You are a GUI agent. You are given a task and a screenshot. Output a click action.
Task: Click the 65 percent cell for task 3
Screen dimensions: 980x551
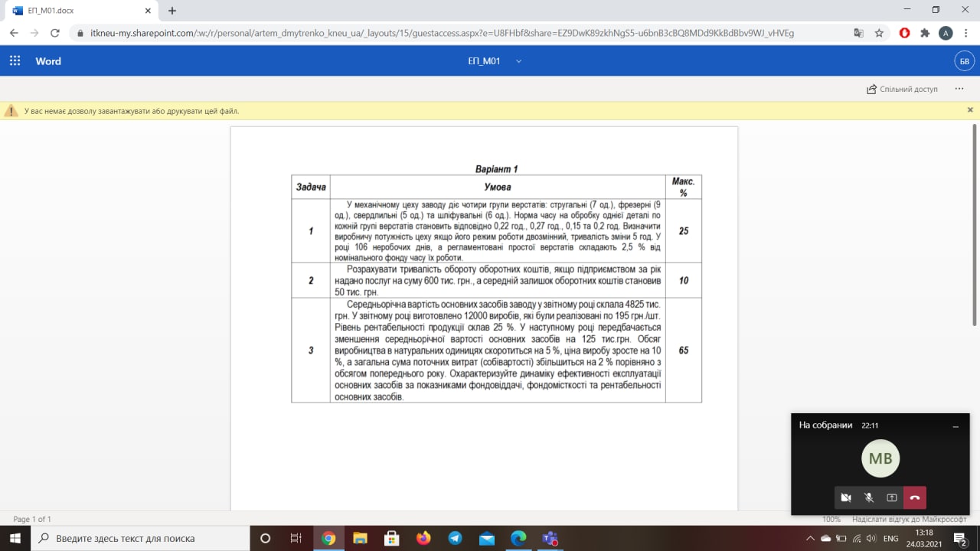pos(683,350)
